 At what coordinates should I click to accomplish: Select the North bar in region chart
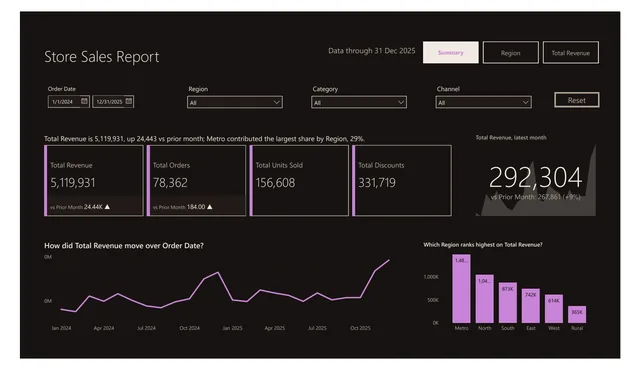point(484,299)
